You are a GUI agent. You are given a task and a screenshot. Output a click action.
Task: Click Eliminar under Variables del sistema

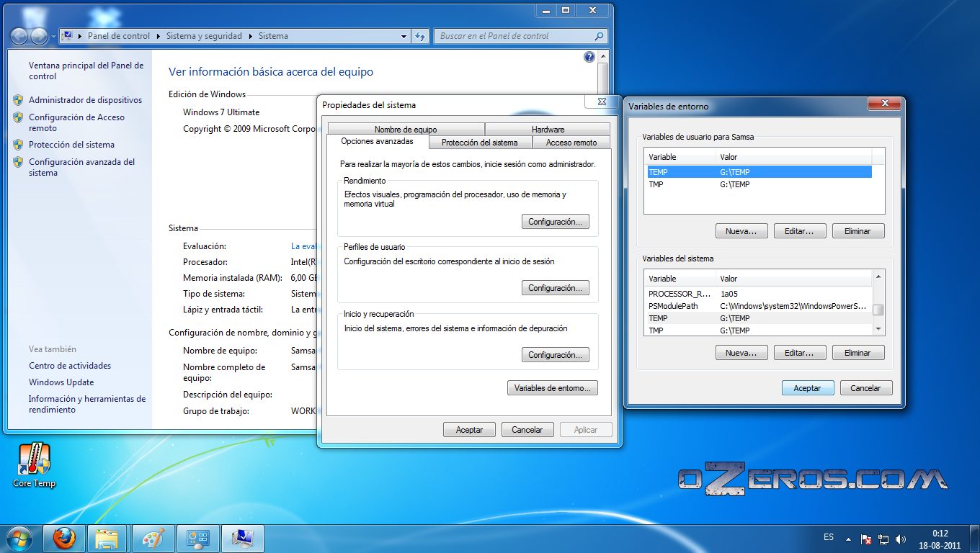tap(857, 353)
